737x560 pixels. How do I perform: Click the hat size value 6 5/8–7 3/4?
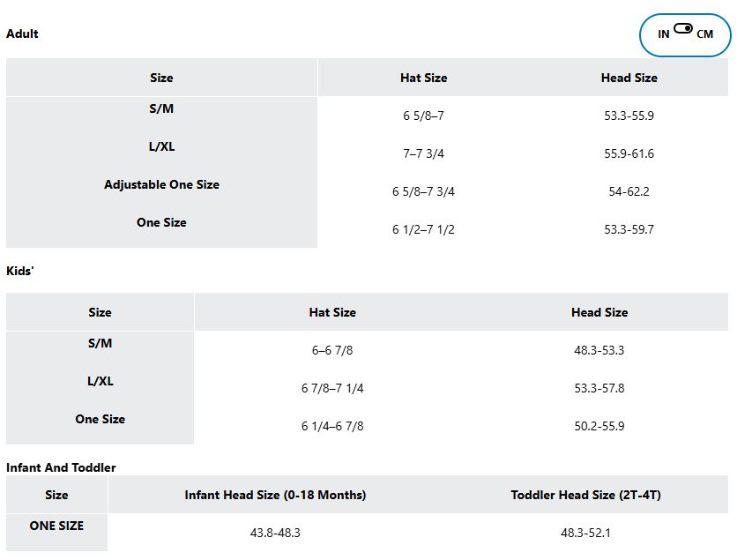(423, 191)
